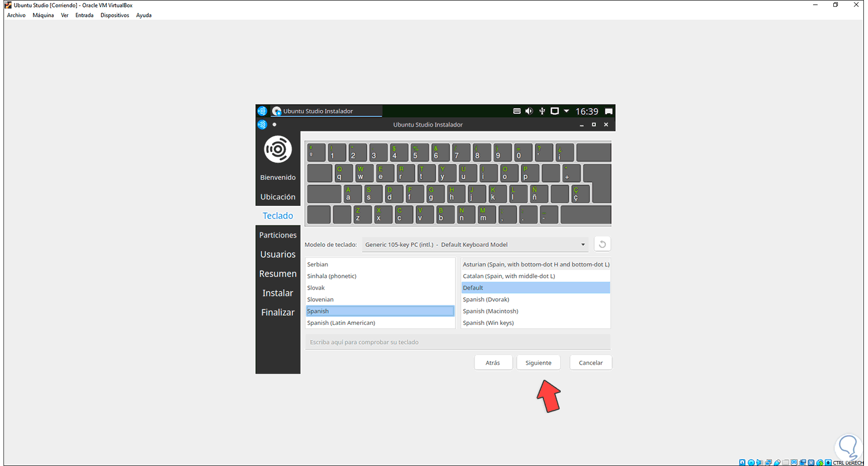Choose the Spanish (Dvorak) variant
868x466 pixels.
536,299
